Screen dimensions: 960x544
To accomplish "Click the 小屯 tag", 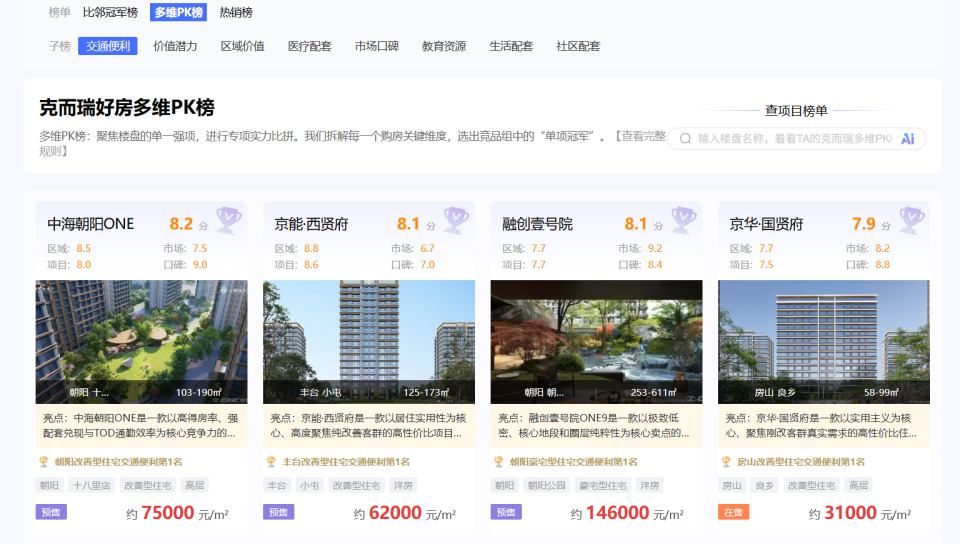I will [310, 485].
